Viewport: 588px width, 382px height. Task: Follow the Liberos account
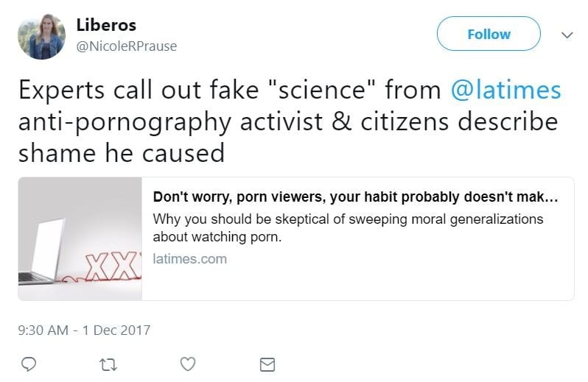(489, 35)
